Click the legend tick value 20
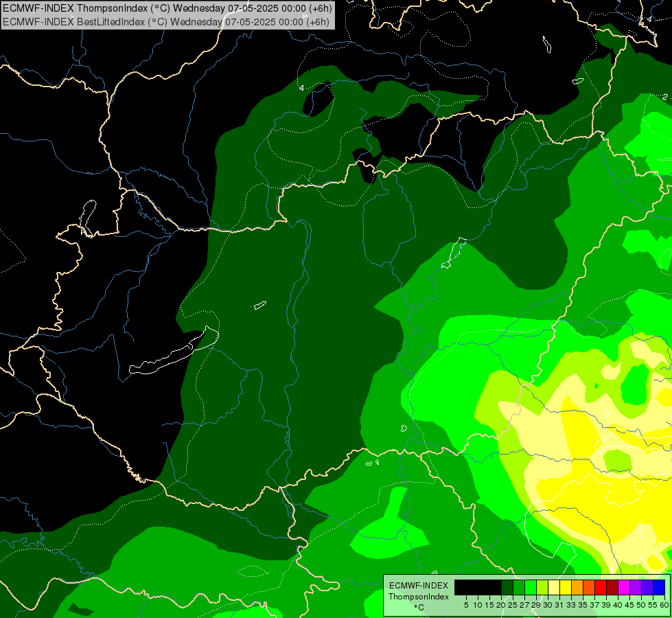 [502, 605]
